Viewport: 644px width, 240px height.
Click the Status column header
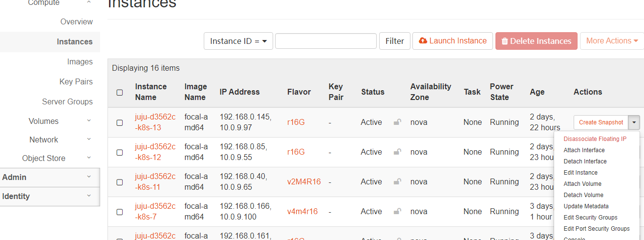coord(373,92)
